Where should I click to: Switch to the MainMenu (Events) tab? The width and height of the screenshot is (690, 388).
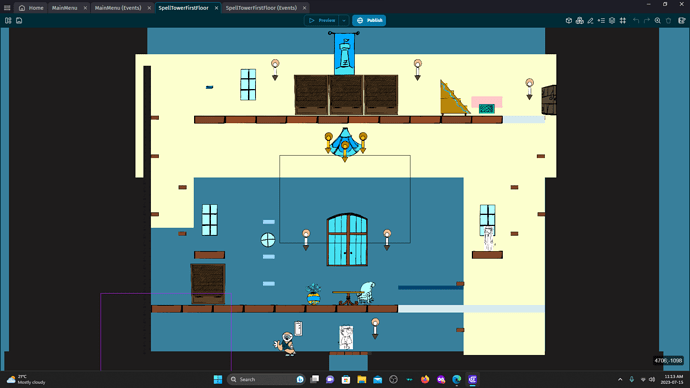click(118, 7)
